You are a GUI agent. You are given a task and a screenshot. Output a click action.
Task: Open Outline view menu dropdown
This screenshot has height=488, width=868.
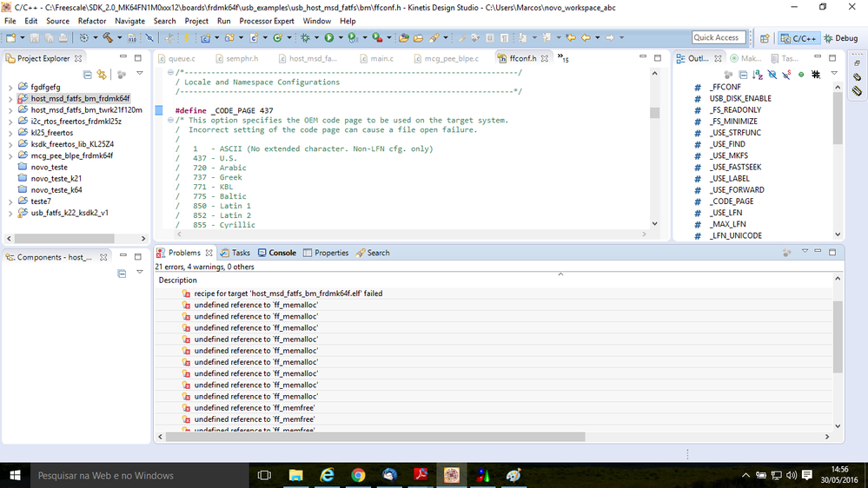[833, 74]
